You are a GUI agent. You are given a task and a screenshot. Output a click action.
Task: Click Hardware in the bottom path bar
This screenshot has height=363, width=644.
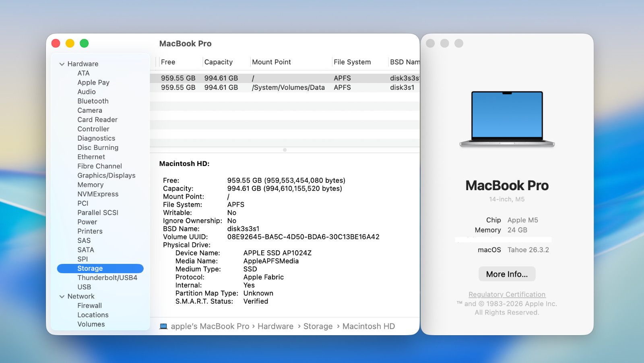pos(275,326)
